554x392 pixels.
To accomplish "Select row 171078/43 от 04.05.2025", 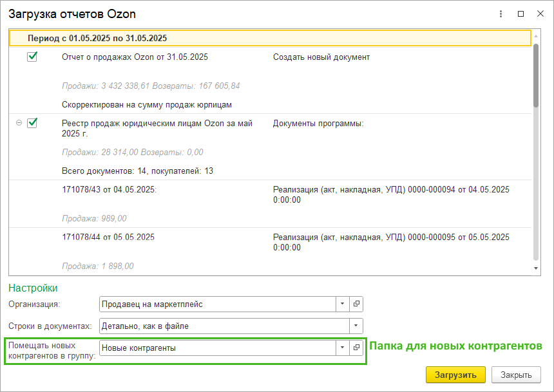I will 109,190.
